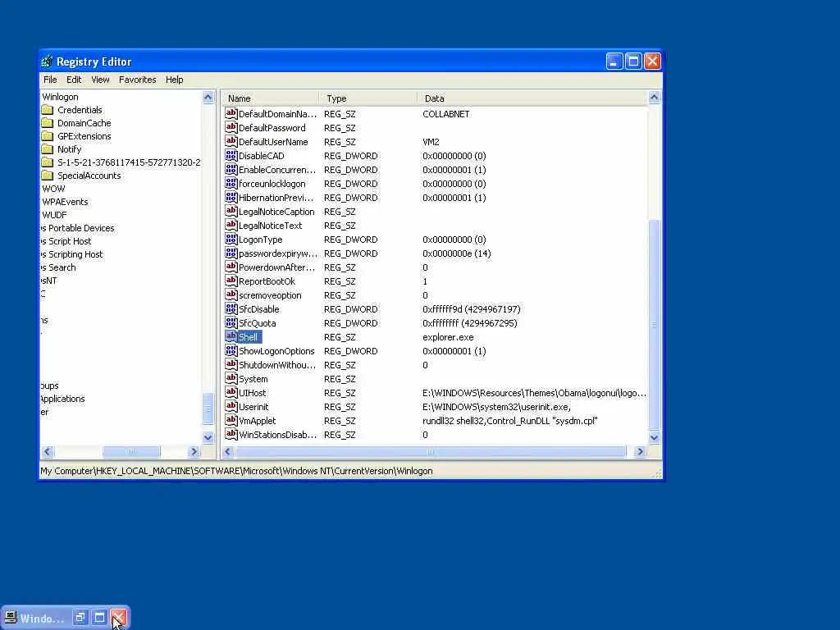
Task: Select the Winlogon key in tree
Action: tap(60, 97)
